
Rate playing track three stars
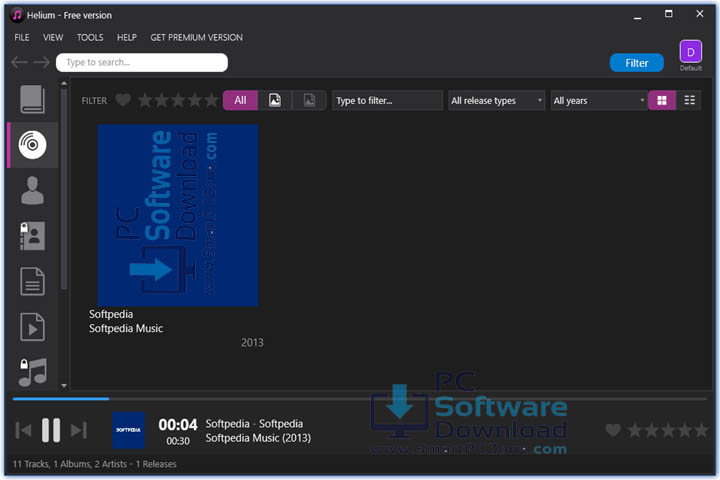668,430
